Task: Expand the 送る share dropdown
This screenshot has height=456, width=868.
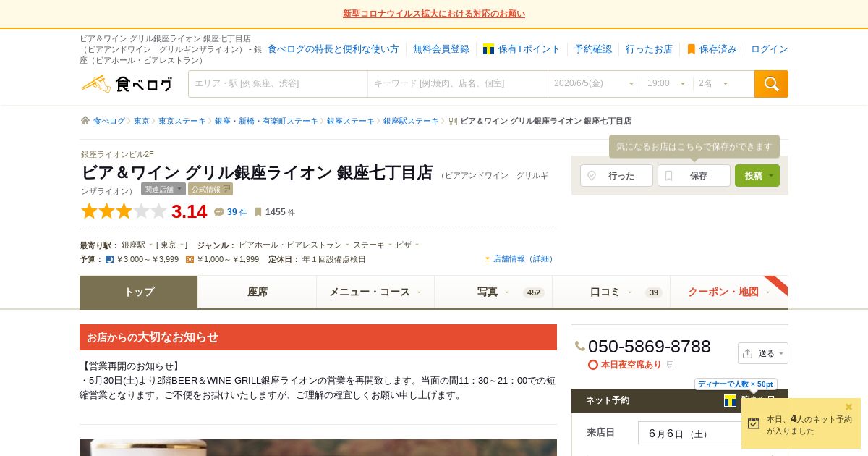Action: pyautogui.click(x=763, y=353)
